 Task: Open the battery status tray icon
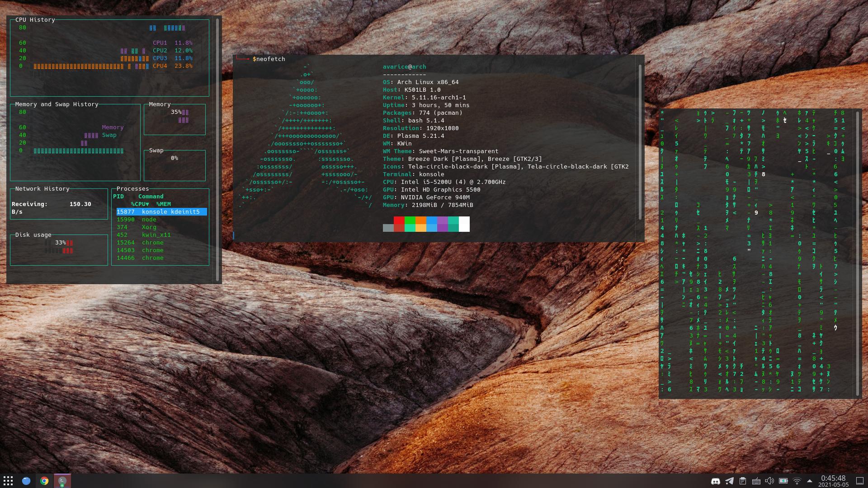[x=783, y=481]
